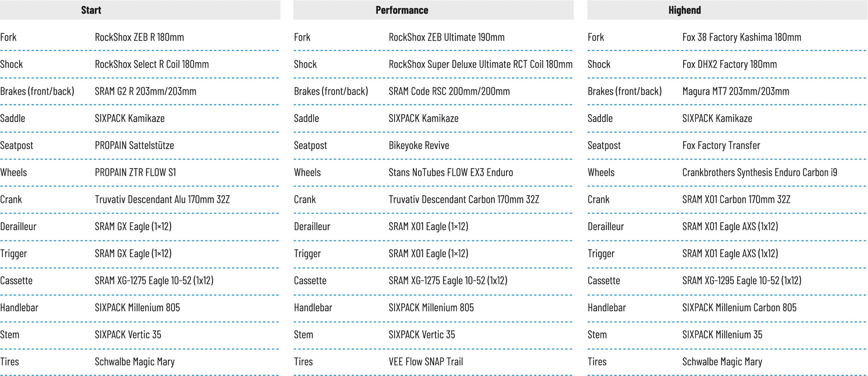Click RockShox ZEB R 180mm fork entry

tap(139, 37)
